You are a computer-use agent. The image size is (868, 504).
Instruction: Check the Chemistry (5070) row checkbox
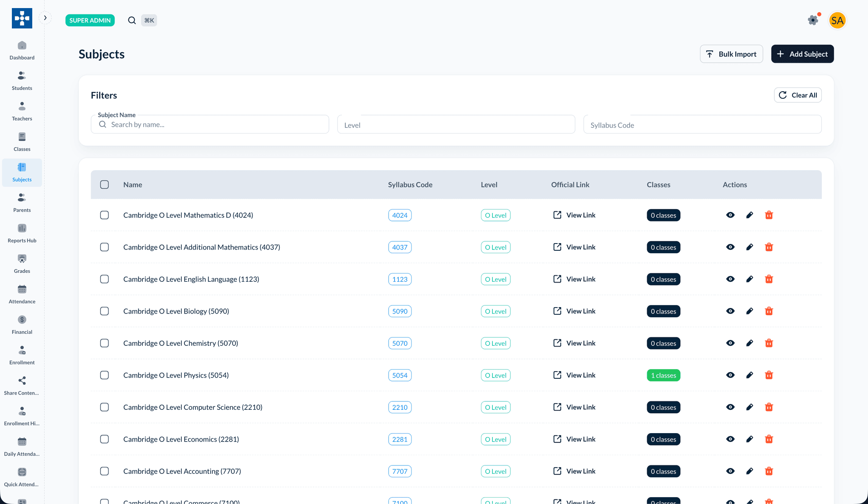coord(104,343)
